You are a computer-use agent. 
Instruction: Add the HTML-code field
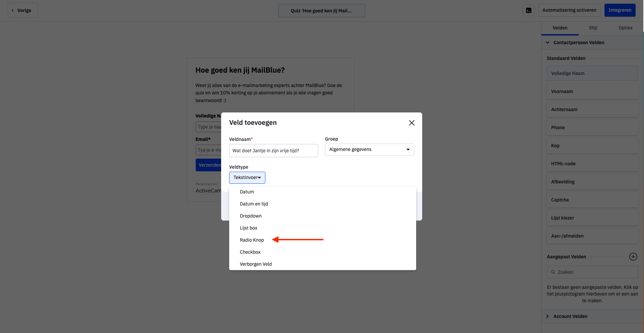click(592, 164)
